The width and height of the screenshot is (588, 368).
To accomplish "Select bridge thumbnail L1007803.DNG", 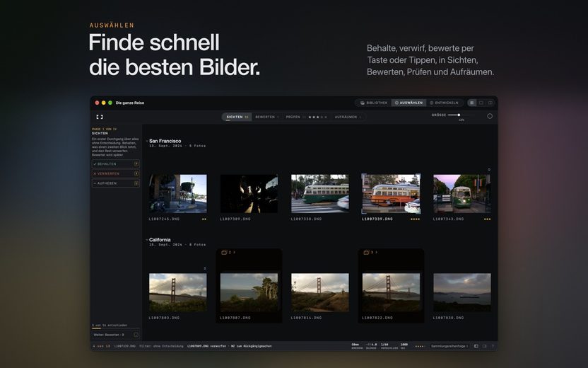I will [178, 292].
